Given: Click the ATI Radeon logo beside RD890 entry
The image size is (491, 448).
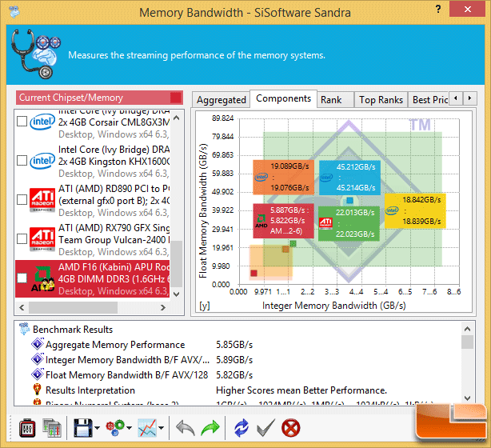Looking at the screenshot, I should pos(42,200).
